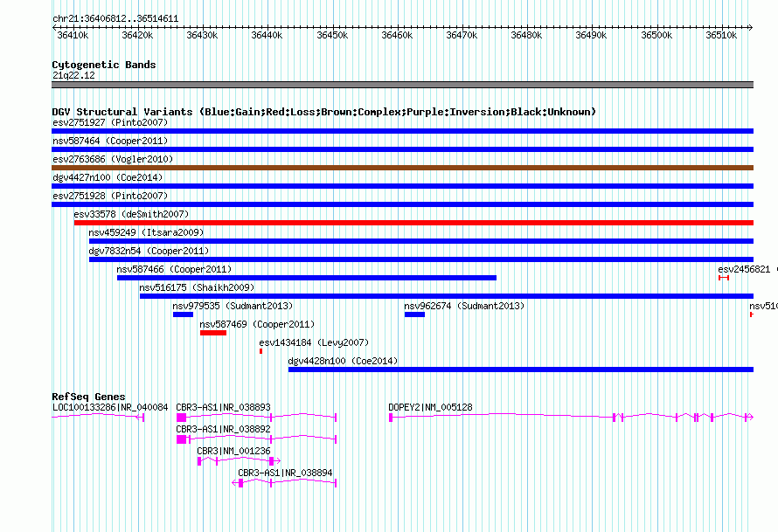Open the dgv4427n100 (Coe2014) variant label
778x532 pixels.
(108, 177)
